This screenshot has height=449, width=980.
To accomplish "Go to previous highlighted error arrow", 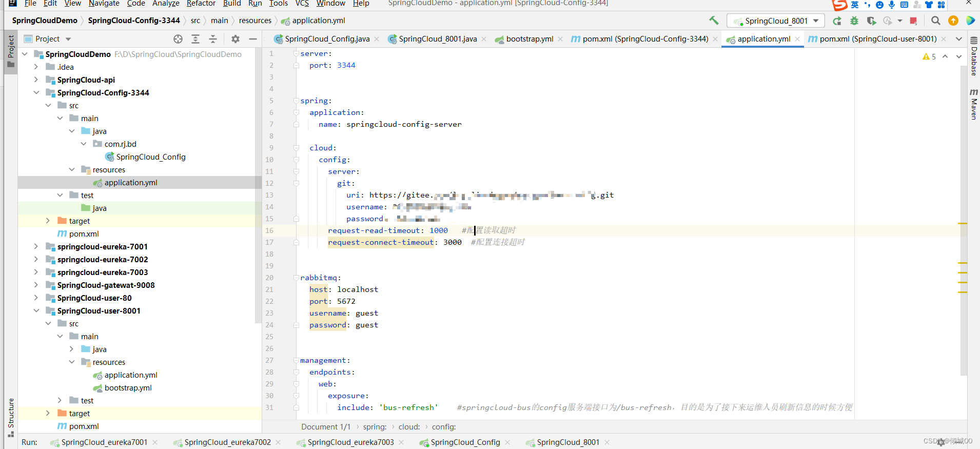I will point(945,56).
